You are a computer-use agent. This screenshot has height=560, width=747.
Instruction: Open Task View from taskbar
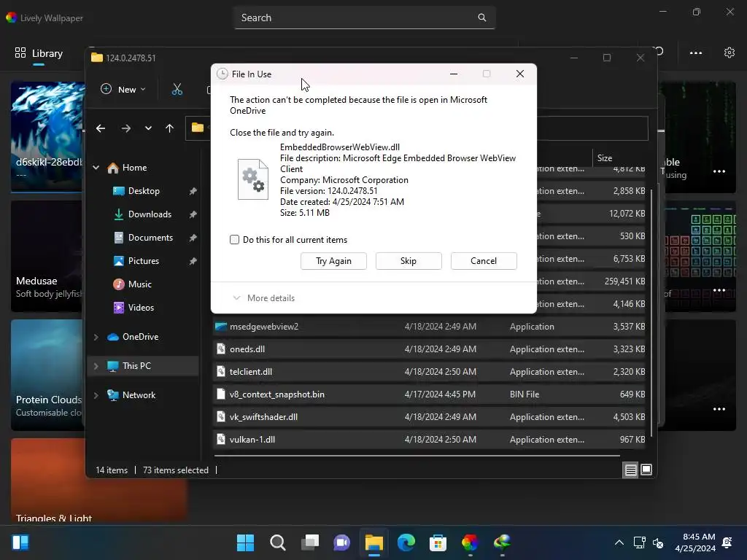point(309,542)
